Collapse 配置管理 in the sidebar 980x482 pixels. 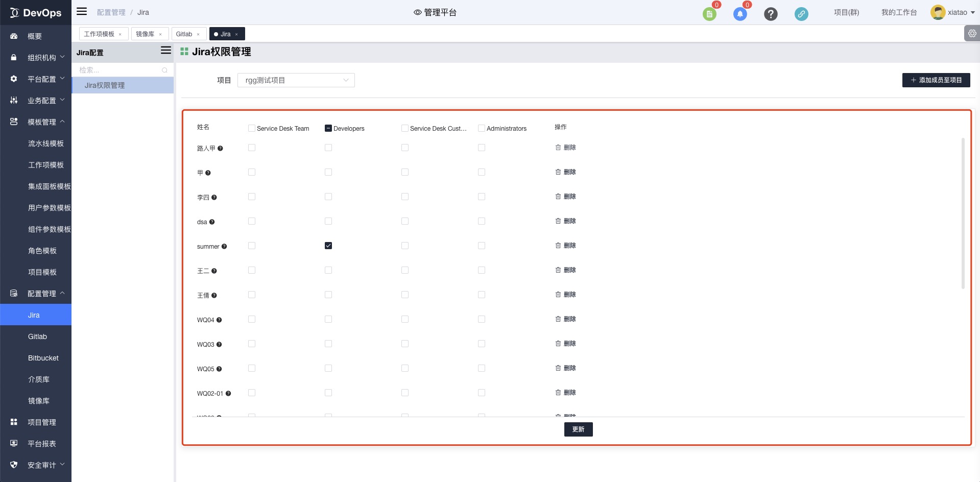pos(36,293)
